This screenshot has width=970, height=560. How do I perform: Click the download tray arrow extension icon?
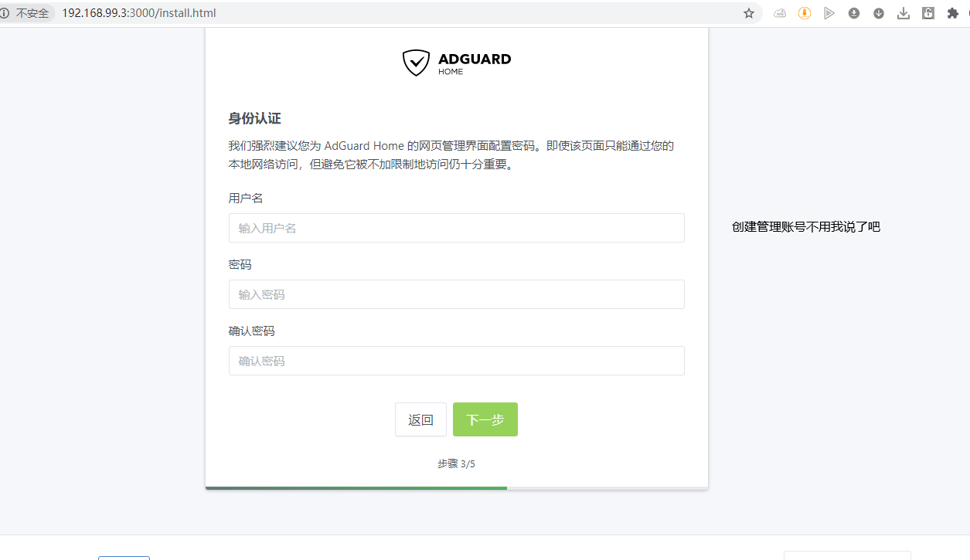click(x=904, y=13)
